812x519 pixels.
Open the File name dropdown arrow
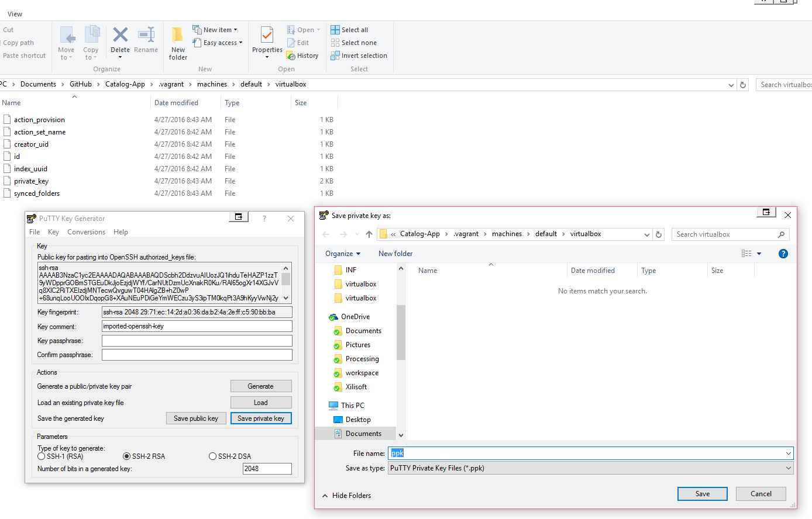click(x=789, y=454)
